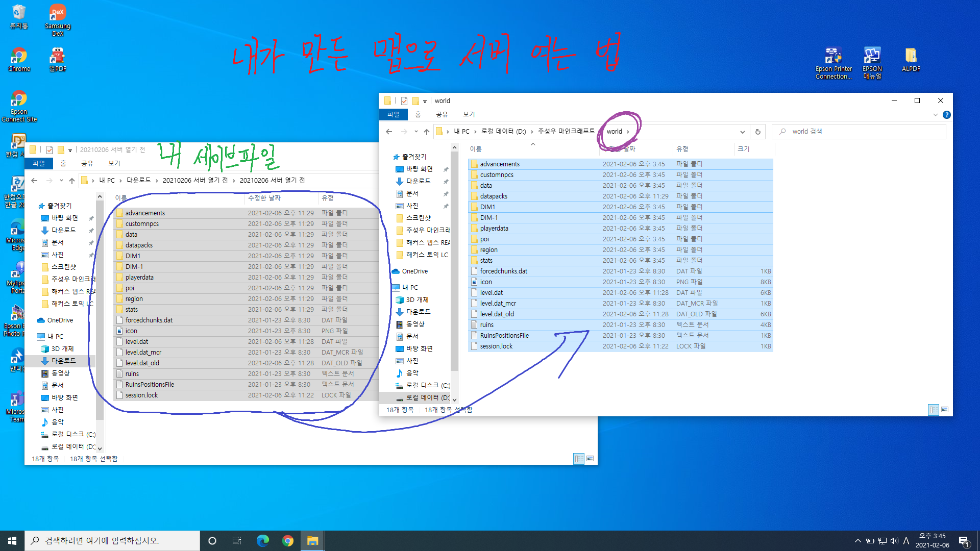Click the properties checkmark in world title bar

tap(404, 101)
